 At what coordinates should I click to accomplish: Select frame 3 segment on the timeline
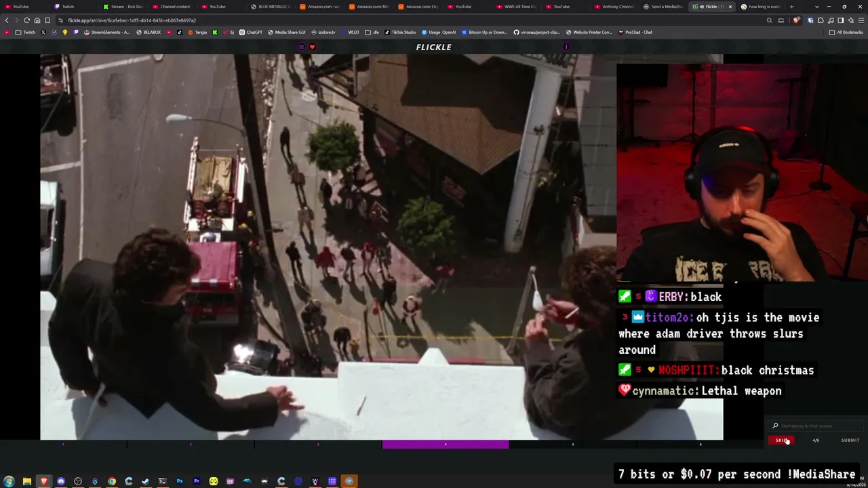coord(318,445)
